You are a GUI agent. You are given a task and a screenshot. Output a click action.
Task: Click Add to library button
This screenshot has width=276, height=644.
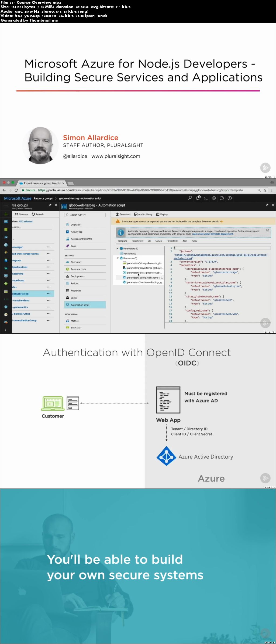click(x=143, y=214)
